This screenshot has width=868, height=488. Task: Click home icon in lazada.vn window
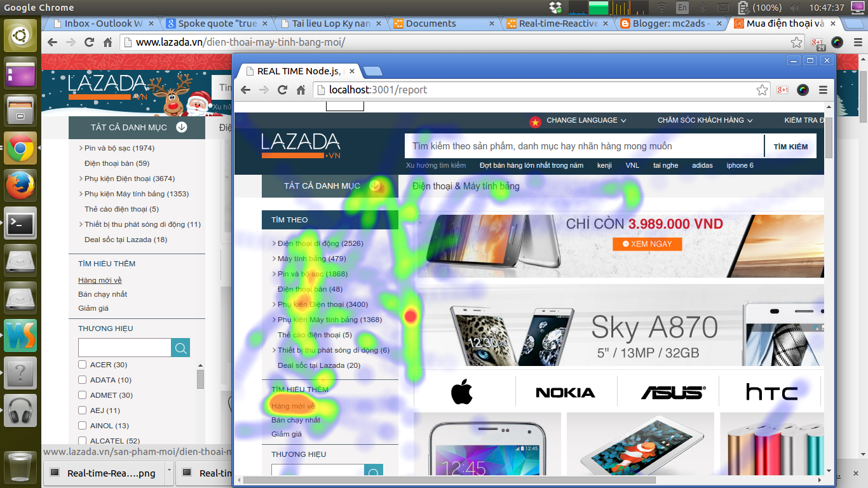click(108, 43)
